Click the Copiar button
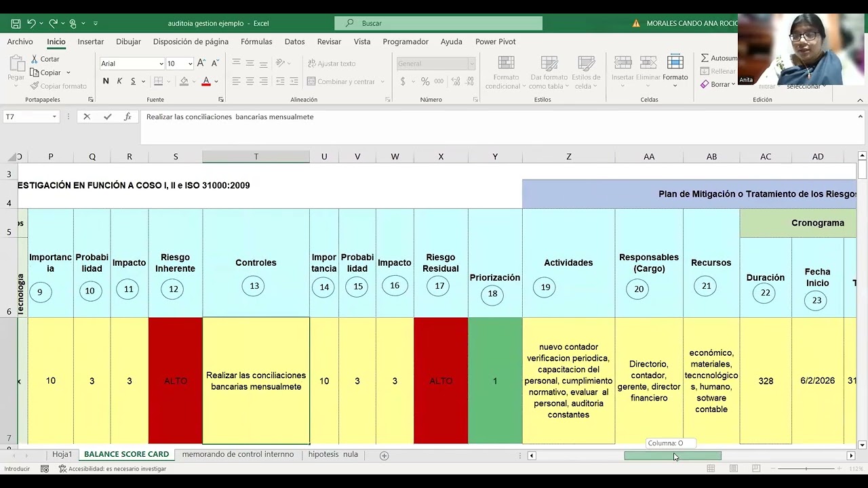The height and width of the screenshot is (488, 868). coord(45,73)
